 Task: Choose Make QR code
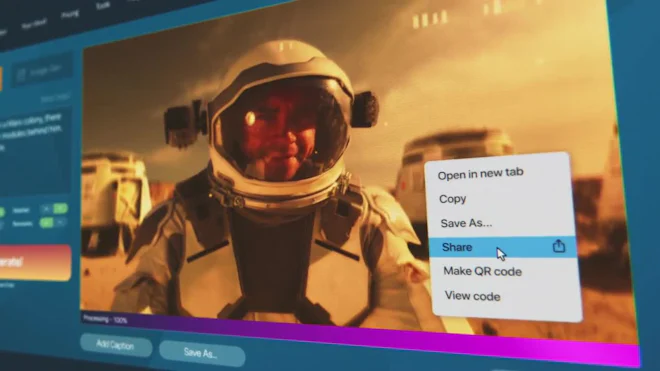(x=482, y=271)
